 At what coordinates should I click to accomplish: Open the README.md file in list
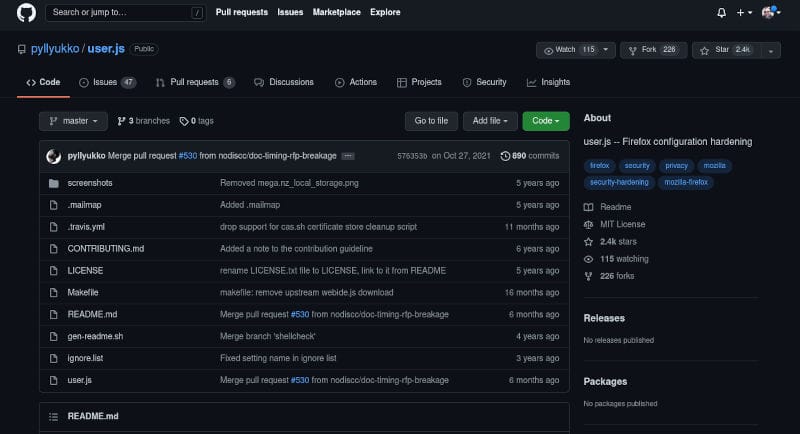tap(92, 315)
